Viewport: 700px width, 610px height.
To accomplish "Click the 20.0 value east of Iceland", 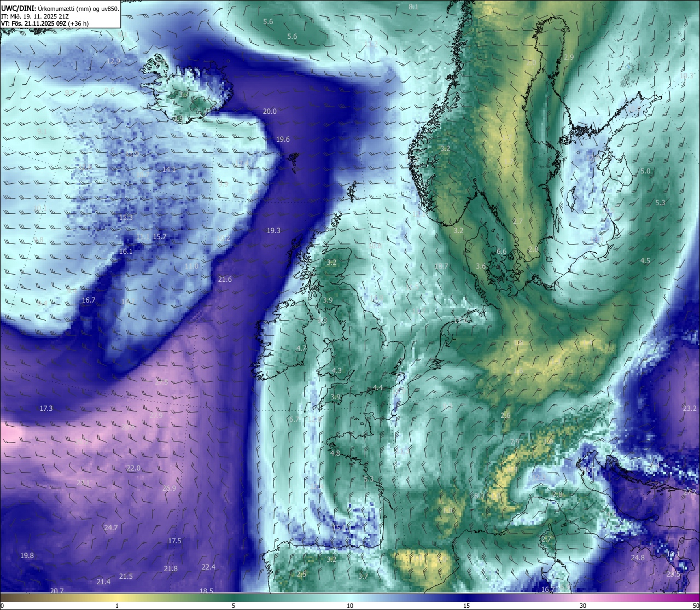I will [270, 111].
